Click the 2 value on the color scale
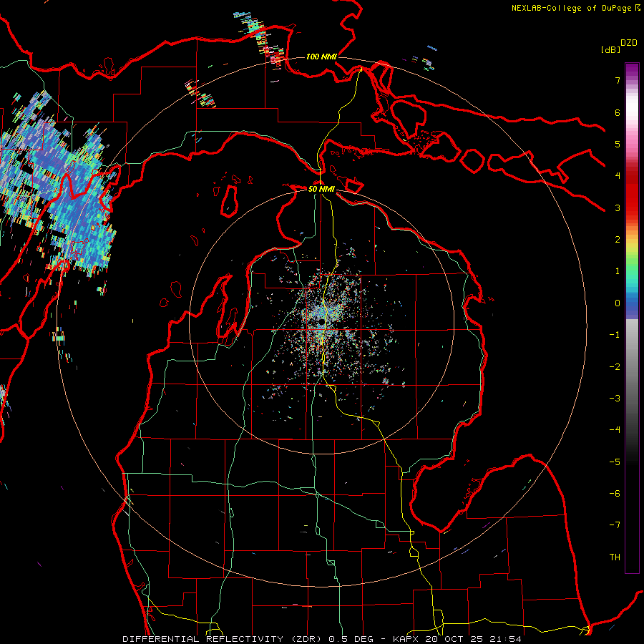 point(618,240)
